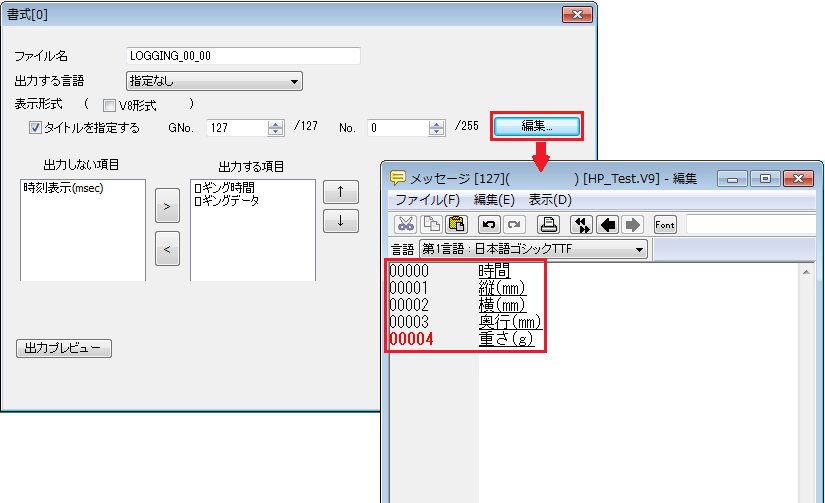Select ロギング時間 in output list

click(x=224, y=188)
